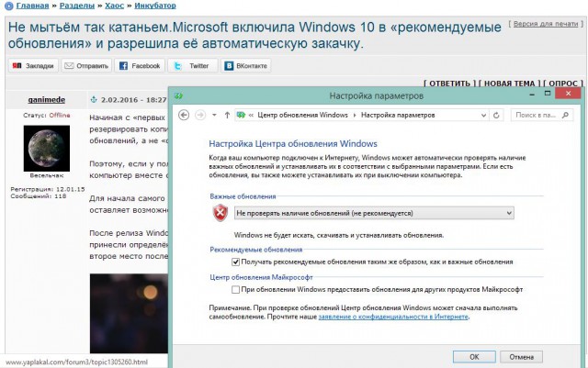Click Windows Update icon in address bar
This screenshot has width=588, height=368.
tap(241, 115)
